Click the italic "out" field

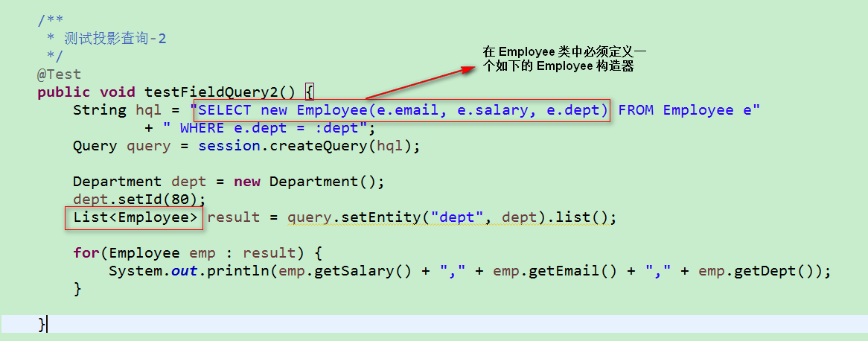coord(185,271)
